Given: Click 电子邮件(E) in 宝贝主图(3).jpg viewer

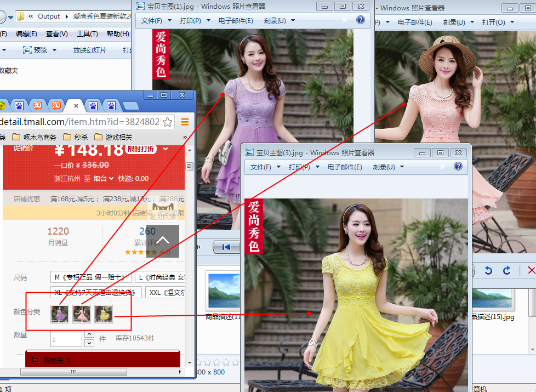Looking at the screenshot, I should 345,167.
